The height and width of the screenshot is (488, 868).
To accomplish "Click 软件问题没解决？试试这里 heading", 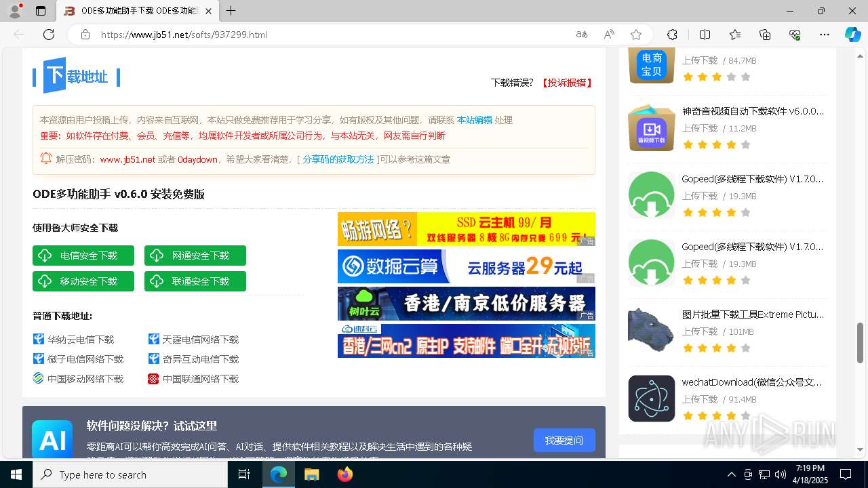I will [x=152, y=426].
